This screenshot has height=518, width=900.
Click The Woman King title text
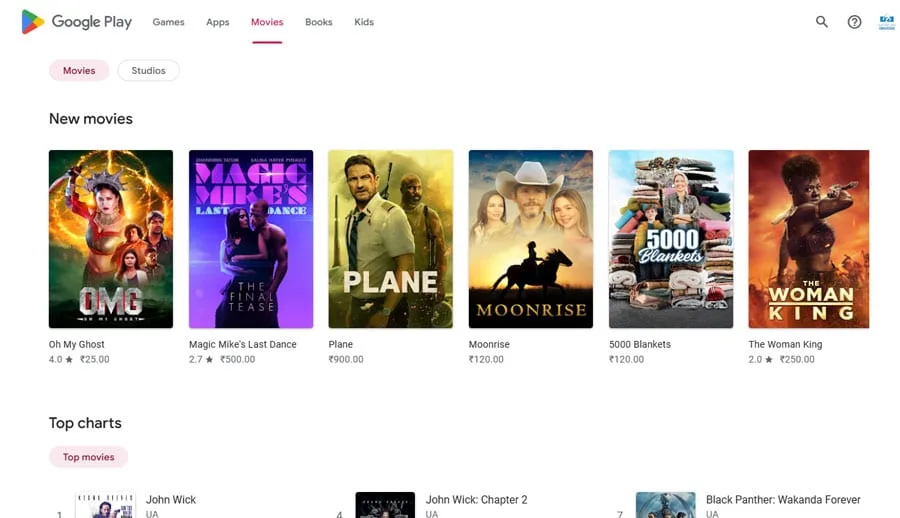coord(785,344)
